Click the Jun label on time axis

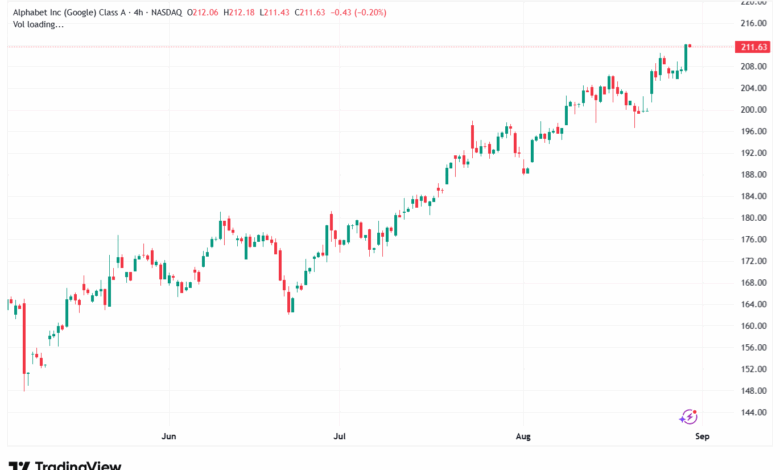point(169,437)
